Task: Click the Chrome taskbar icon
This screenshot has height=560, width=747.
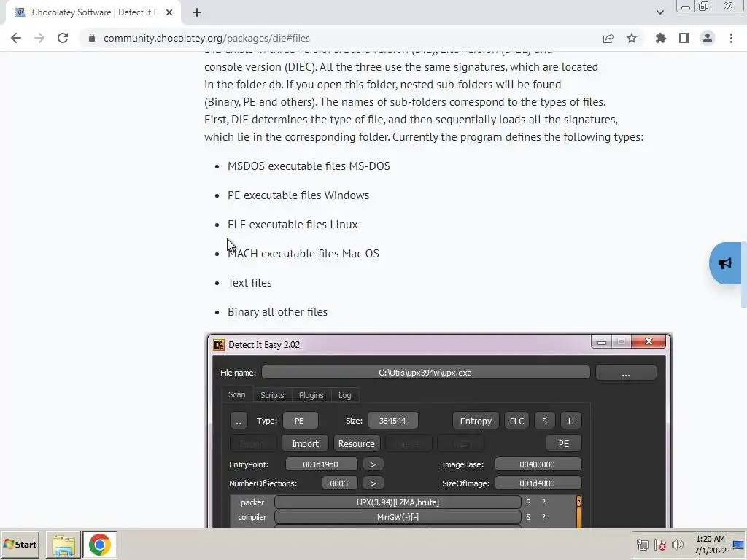Action: (x=99, y=545)
